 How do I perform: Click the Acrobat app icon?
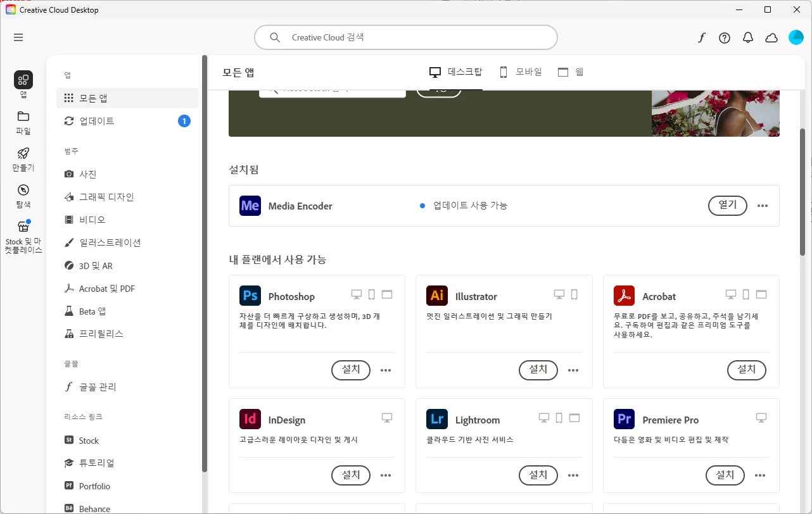[625, 296]
